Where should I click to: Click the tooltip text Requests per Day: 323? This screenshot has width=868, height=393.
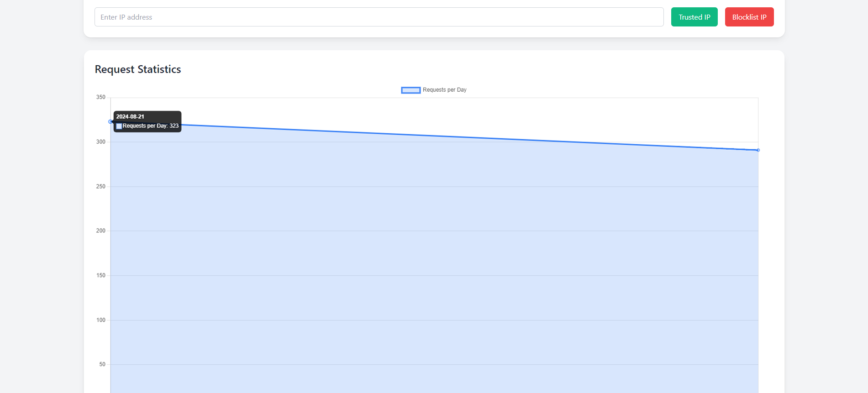[x=151, y=126]
